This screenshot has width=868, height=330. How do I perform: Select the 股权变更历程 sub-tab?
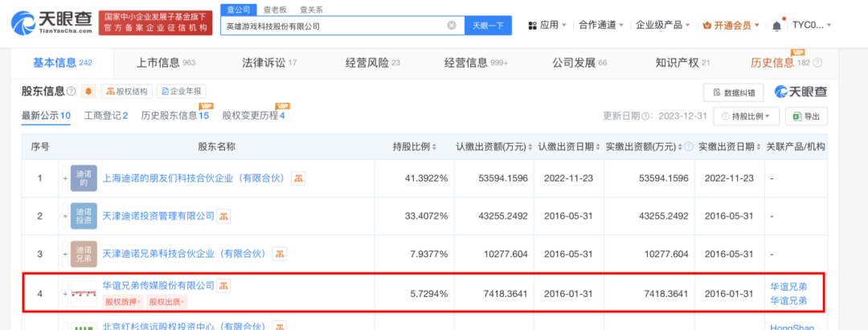(x=253, y=116)
